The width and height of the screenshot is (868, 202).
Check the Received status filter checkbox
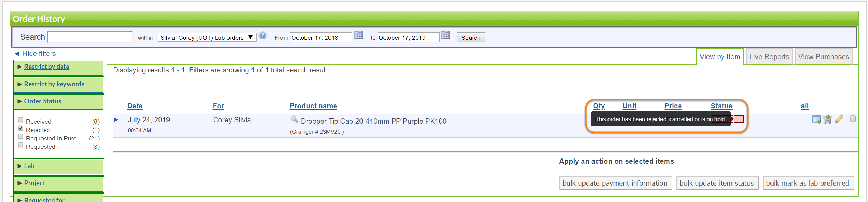[x=21, y=120]
